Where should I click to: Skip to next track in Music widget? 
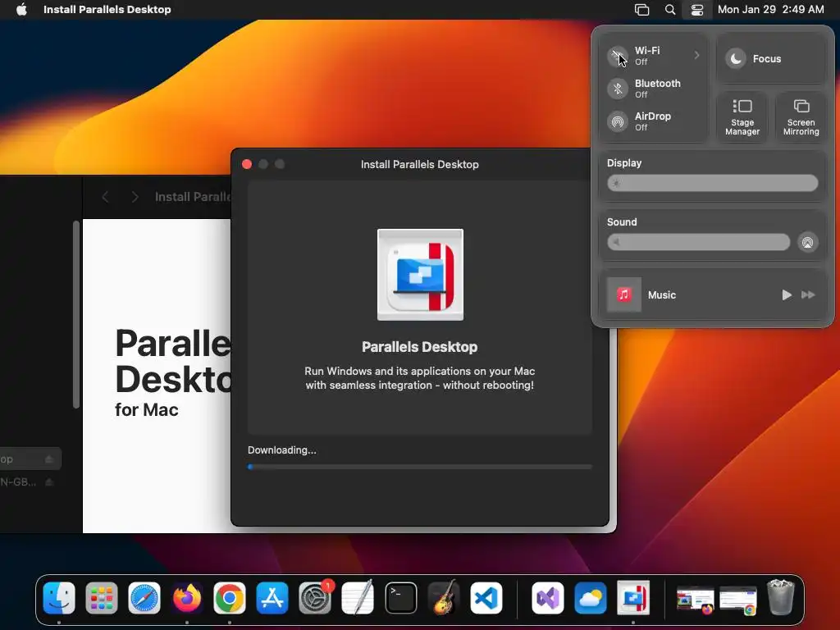(x=808, y=294)
